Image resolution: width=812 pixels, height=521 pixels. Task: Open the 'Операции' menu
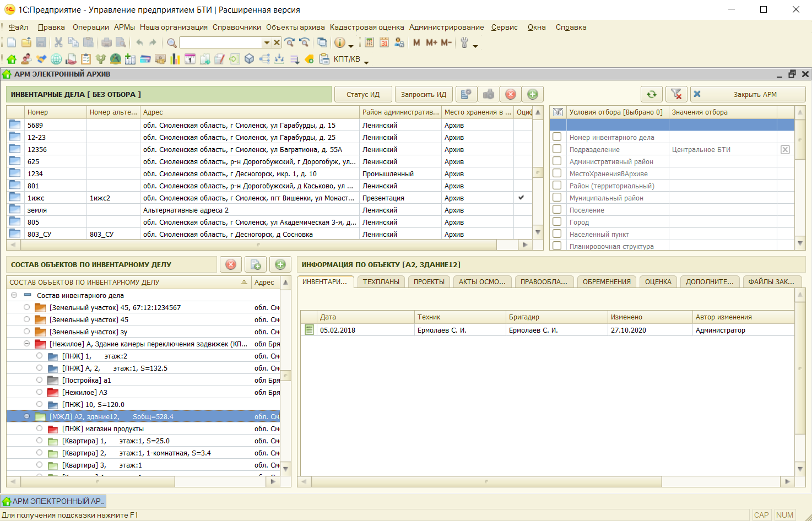click(91, 27)
